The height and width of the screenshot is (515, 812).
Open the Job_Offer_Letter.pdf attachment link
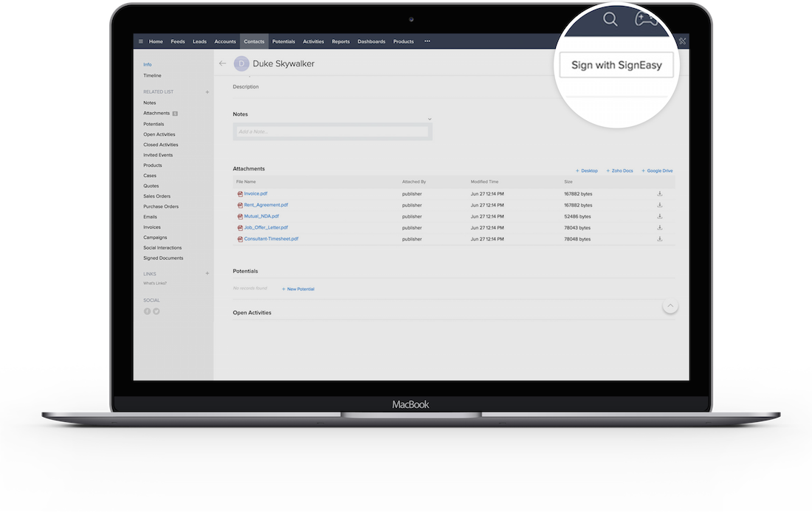[x=266, y=228]
